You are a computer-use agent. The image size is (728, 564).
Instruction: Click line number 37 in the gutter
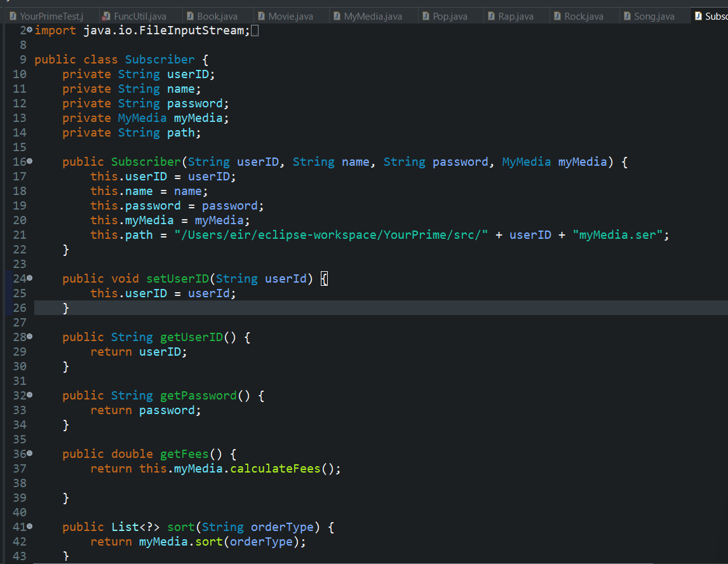click(20, 468)
